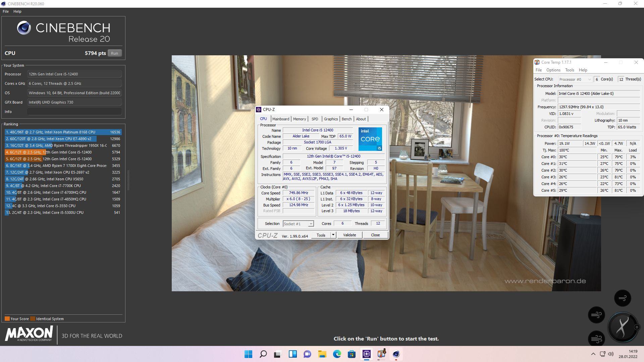Launch Microsoft Edge from taskbar
The image size is (644, 362).
point(337,354)
